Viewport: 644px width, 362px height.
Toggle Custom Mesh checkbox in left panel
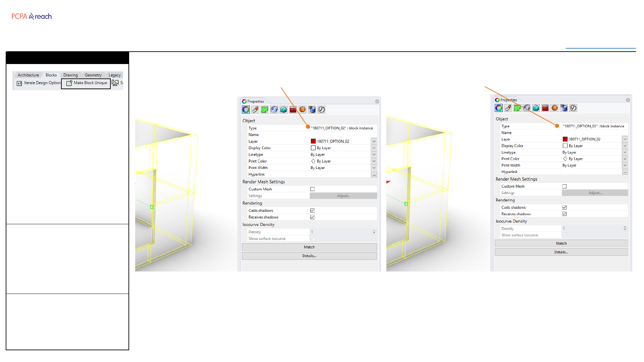[x=312, y=189]
